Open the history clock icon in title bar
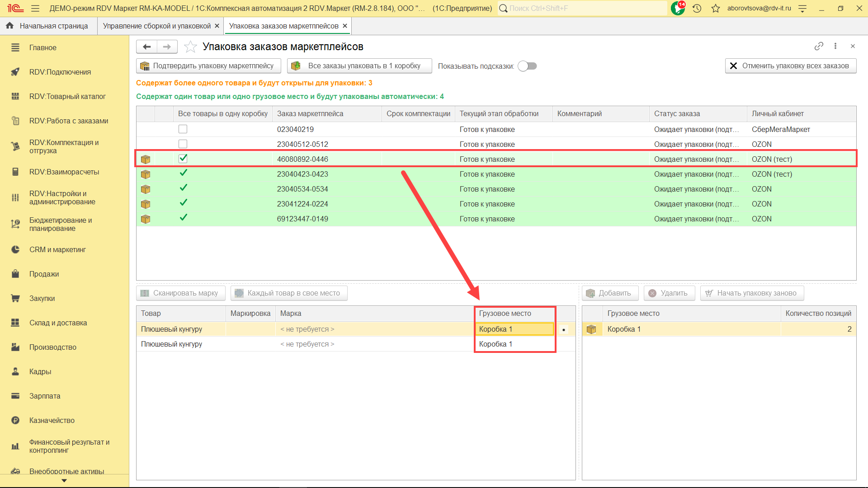The width and height of the screenshot is (868, 488). pos(697,8)
